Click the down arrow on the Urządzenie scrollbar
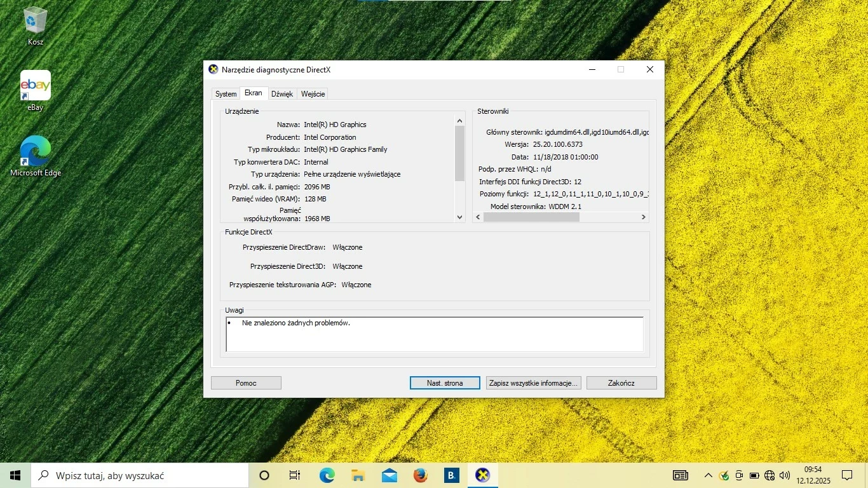This screenshot has height=488, width=868. point(459,217)
